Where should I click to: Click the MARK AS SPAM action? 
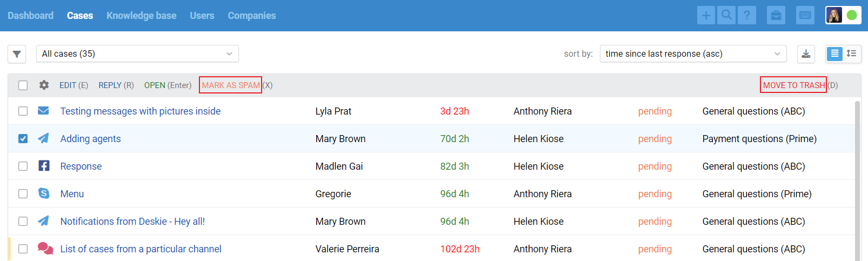(231, 85)
